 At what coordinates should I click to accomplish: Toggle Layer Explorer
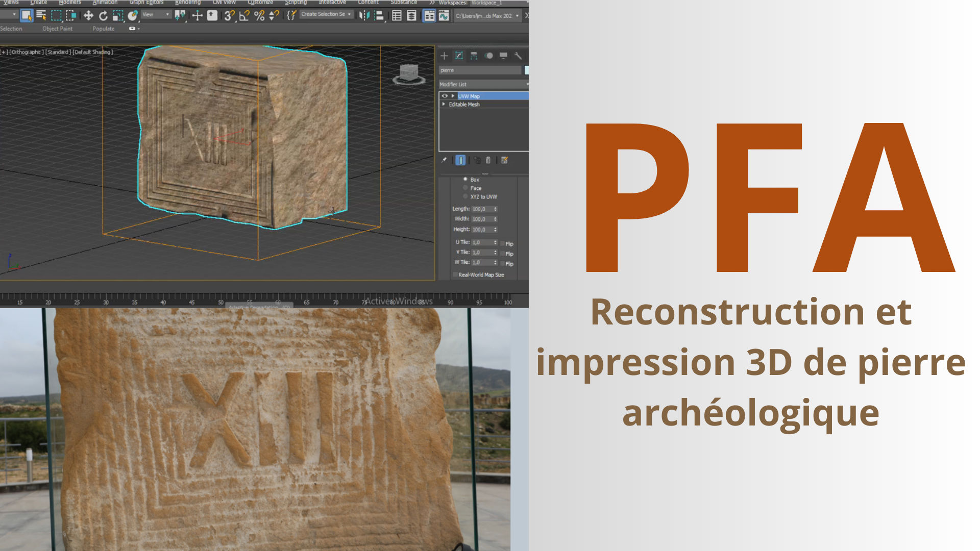pyautogui.click(x=411, y=16)
